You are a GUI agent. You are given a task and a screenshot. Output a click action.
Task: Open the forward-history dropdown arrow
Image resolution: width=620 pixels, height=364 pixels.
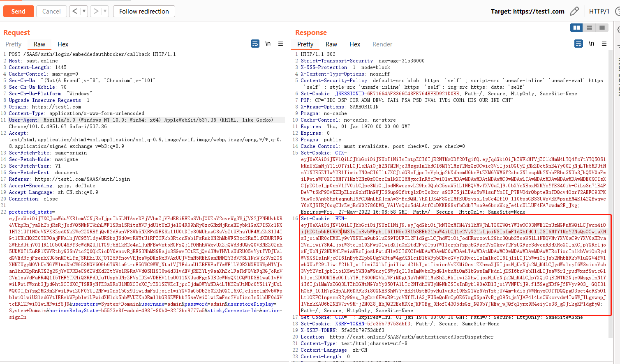(105, 11)
